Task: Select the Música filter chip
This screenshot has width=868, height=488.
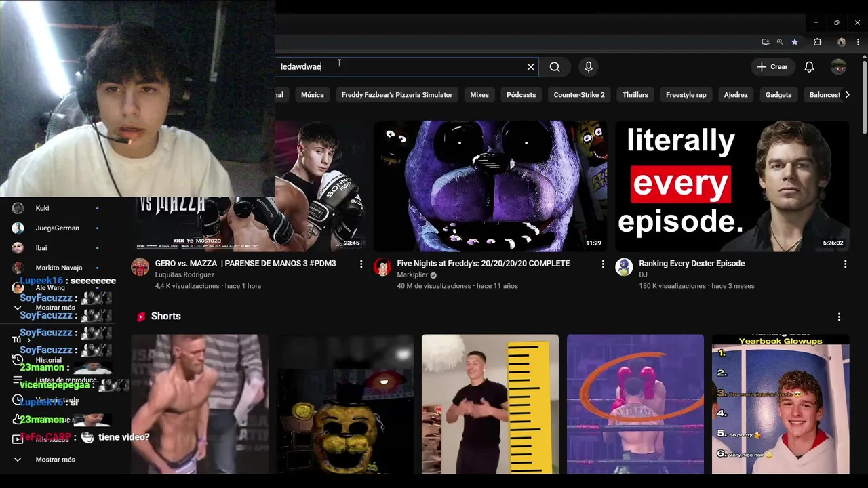Action: [x=313, y=95]
